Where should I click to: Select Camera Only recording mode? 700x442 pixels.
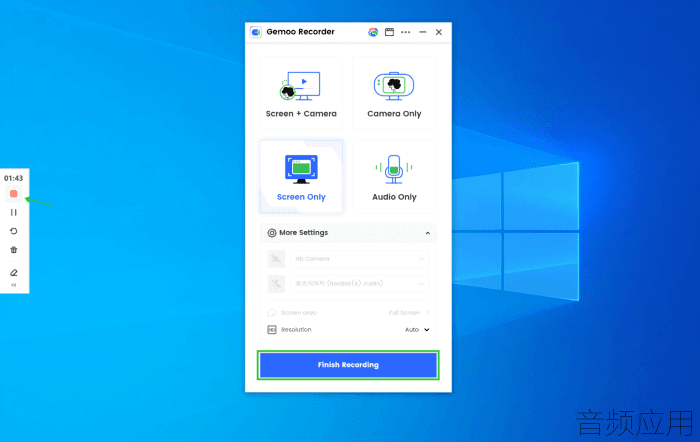[x=394, y=93]
